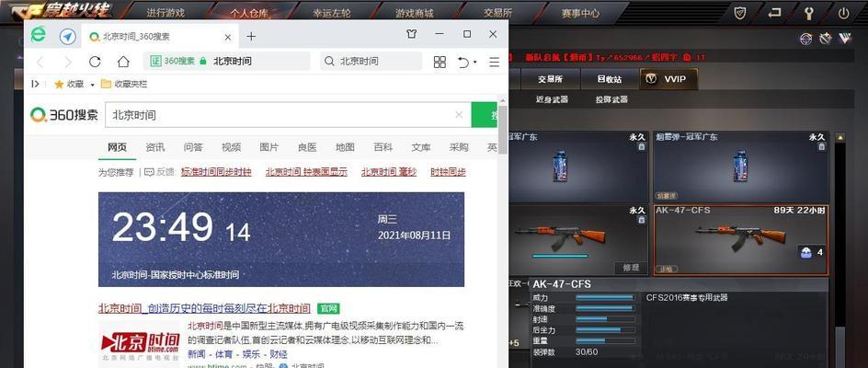The height and width of the screenshot is (368, 868).
Task: Click the 360搜索 logo on the page
Action: (64, 115)
